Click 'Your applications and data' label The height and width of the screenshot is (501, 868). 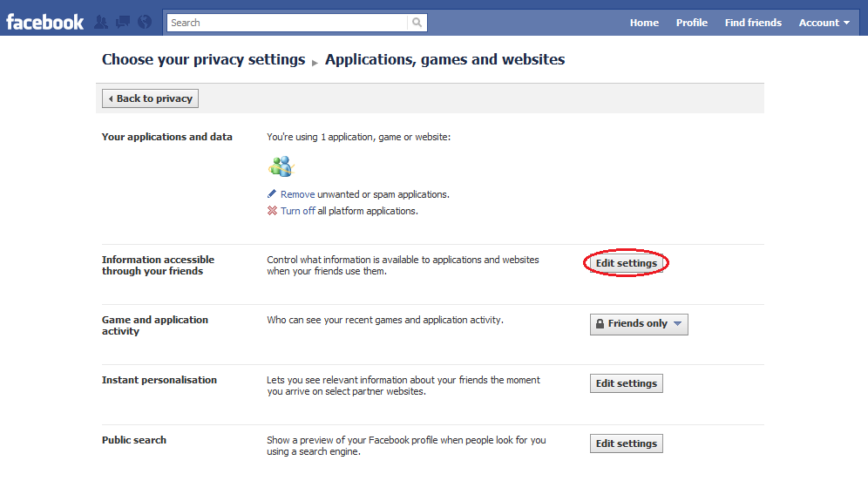coord(167,137)
